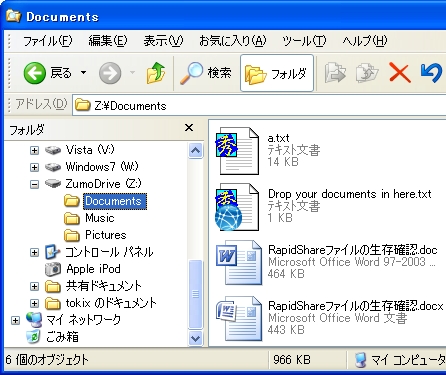Toggle the Folders pane button

pos(277,73)
